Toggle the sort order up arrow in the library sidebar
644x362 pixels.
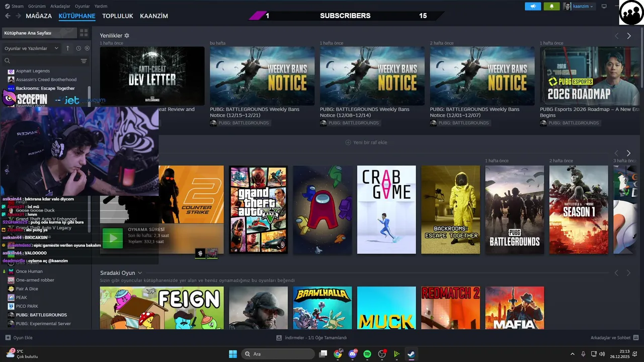[x=68, y=48]
